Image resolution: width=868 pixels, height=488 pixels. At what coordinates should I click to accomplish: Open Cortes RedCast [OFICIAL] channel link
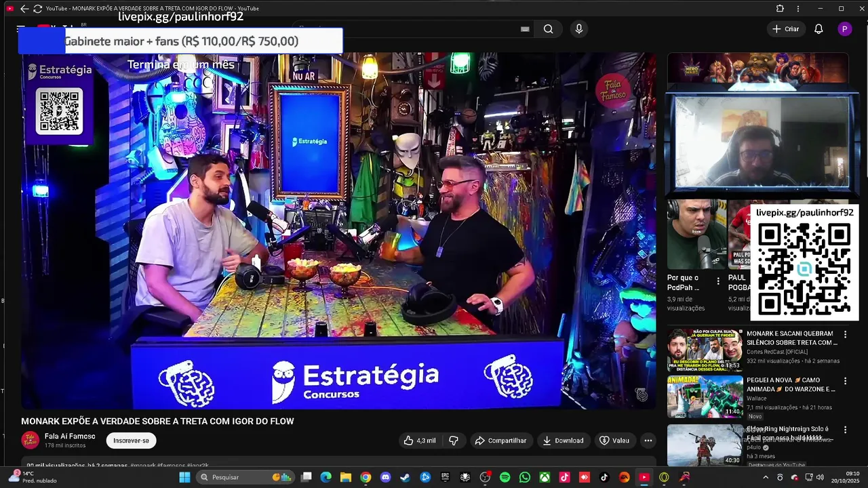coord(780,352)
